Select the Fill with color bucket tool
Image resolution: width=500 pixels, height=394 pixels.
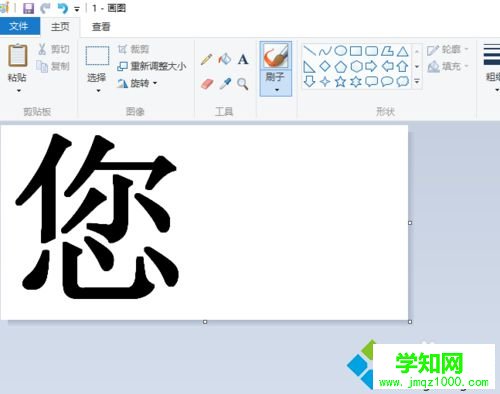(x=225, y=59)
